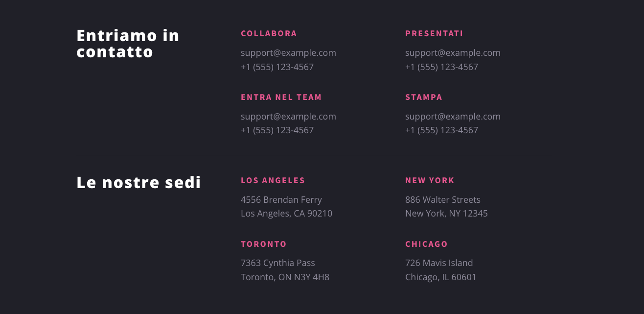This screenshot has width=644, height=314.
Task: Select the Presentati heading
Action: point(434,34)
